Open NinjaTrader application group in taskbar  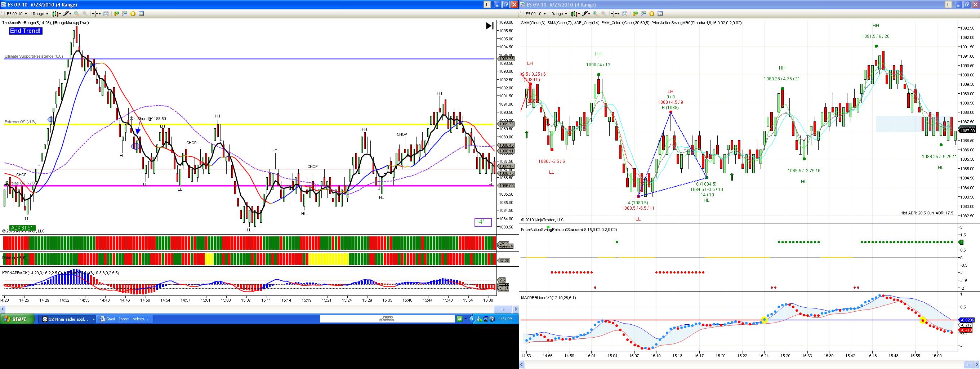pos(68,319)
